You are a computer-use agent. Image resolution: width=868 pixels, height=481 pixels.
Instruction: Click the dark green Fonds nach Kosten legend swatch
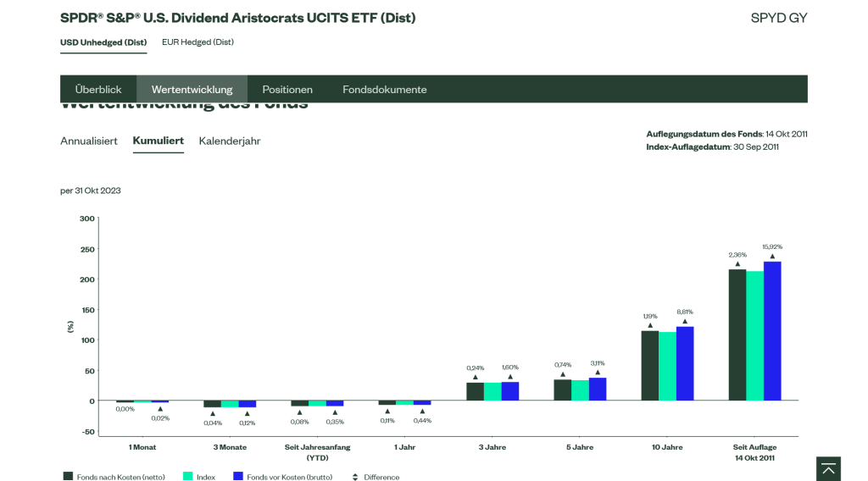tap(68, 476)
